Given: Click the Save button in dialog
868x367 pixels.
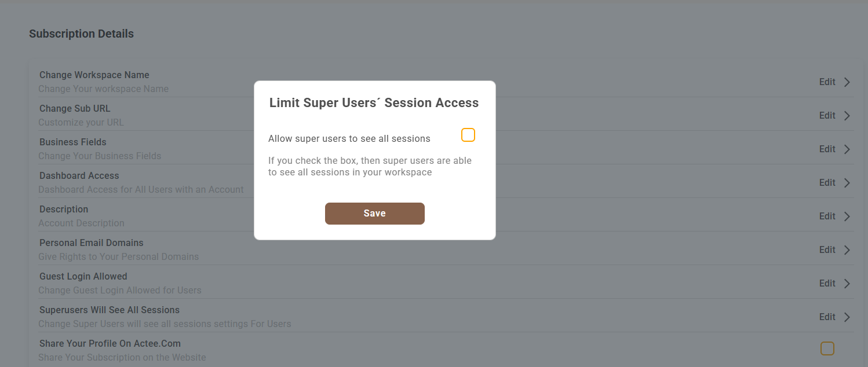Looking at the screenshot, I should pyautogui.click(x=374, y=214).
